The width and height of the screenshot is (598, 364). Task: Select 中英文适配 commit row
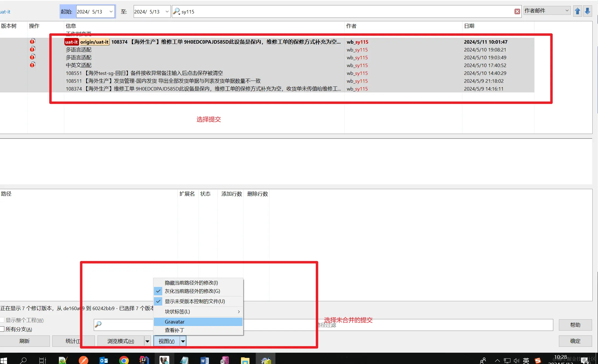(x=267, y=65)
